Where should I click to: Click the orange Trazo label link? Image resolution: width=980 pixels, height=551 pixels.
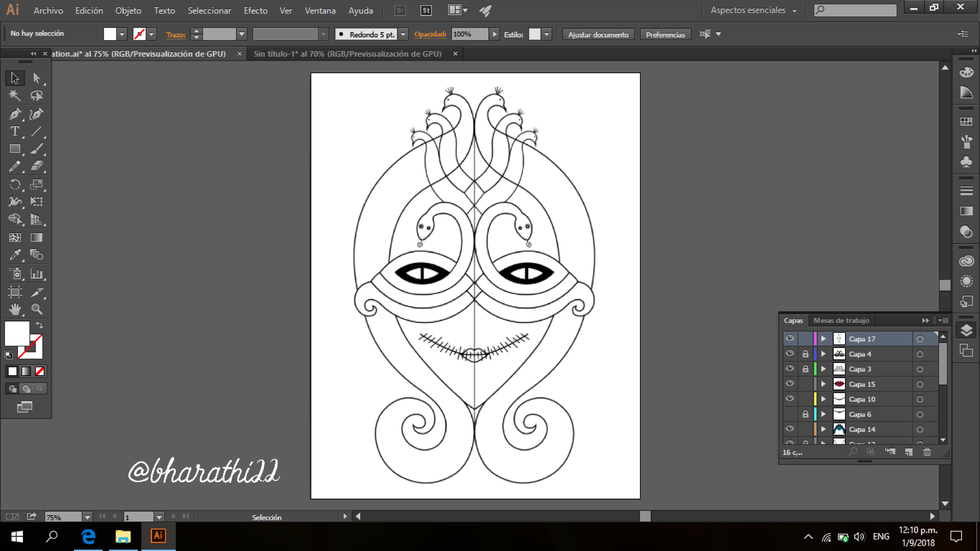pyautogui.click(x=176, y=35)
